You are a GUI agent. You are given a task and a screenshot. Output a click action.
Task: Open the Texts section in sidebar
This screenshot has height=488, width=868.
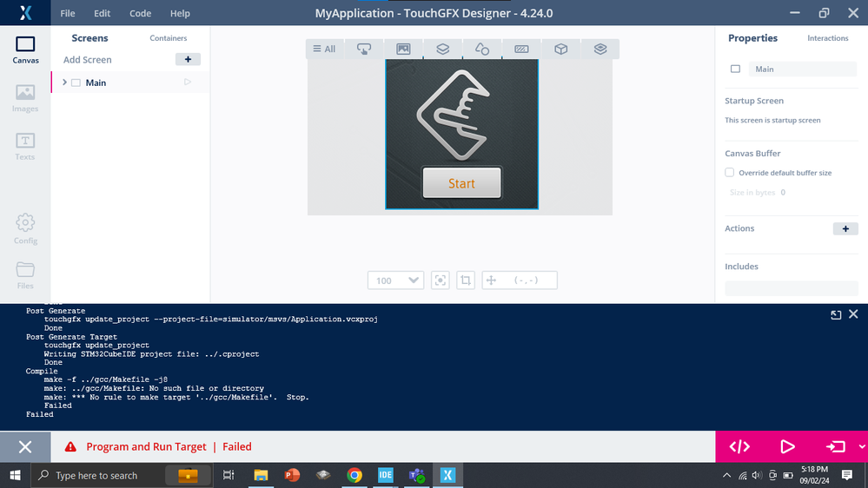(x=25, y=147)
